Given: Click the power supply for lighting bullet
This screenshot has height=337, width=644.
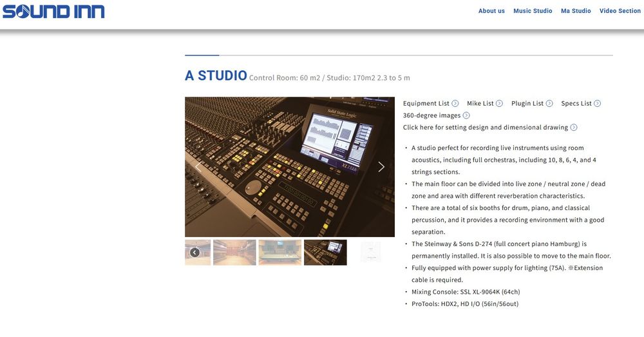Looking at the screenshot, I should (x=507, y=274).
